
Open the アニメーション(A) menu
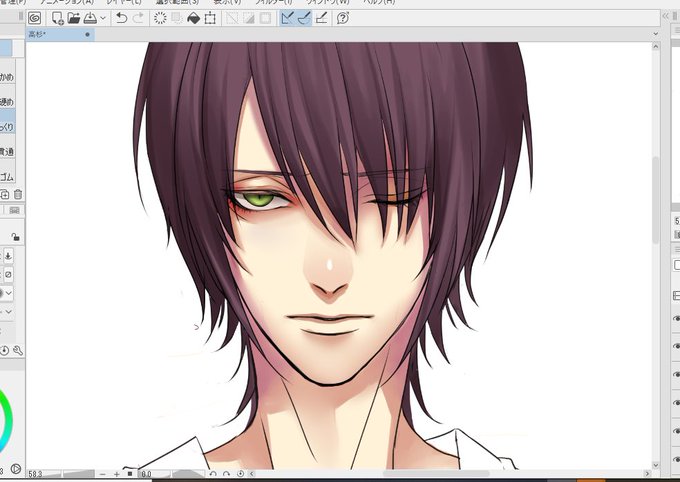pyautogui.click(x=67, y=2)
